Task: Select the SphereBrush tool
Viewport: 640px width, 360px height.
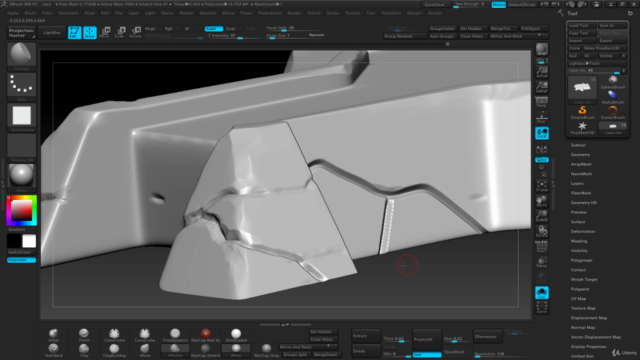Action: click(613, 82)
